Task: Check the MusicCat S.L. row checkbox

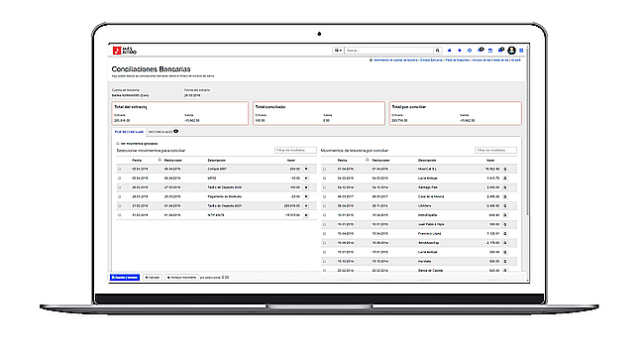Action: click(x=324, y=169)
